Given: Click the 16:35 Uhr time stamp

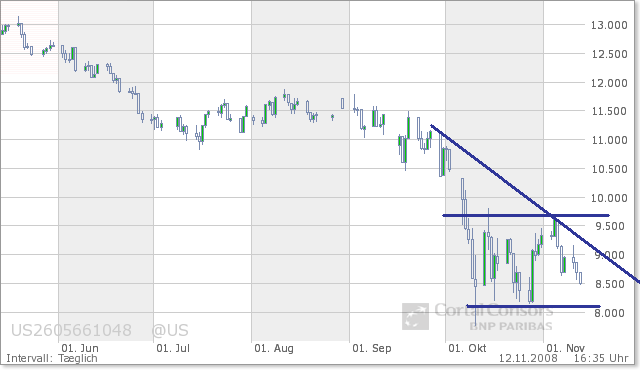Looking at the screenshot, I should [x=601, y=359].
